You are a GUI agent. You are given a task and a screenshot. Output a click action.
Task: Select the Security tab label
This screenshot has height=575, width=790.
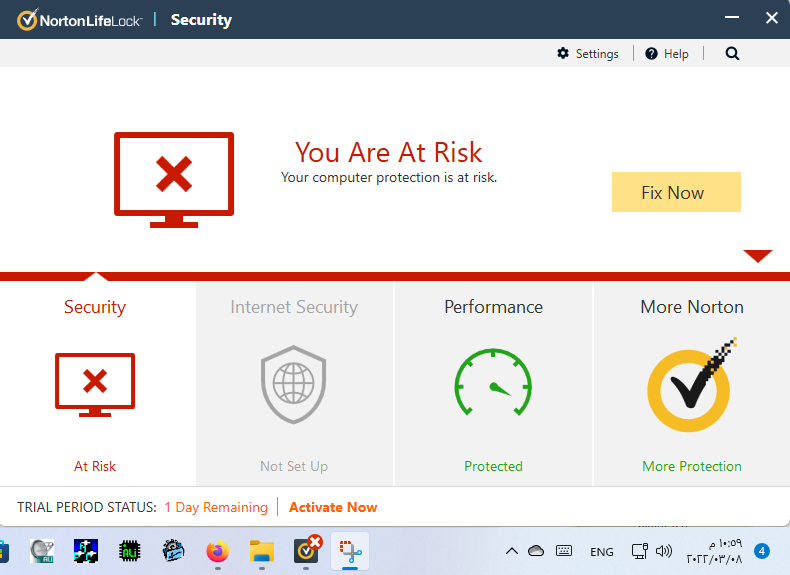coord(95,307)
